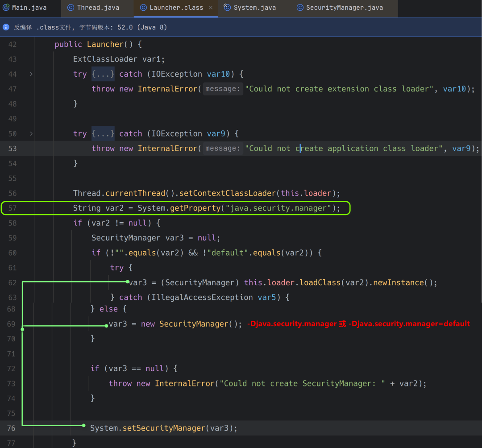The height and width of the screenshot is (448, 482).
Task: Click loadClass call on line 62
Action: [320, 283]
